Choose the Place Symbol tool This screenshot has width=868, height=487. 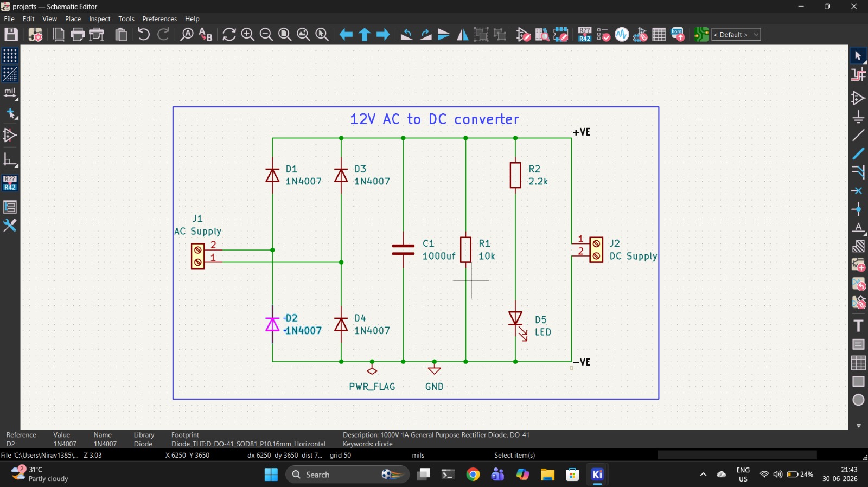coord(858,98)
